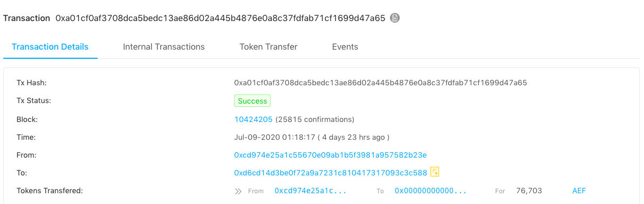
Task: Click the Tokens Transfered label
Action: point(50,191)
